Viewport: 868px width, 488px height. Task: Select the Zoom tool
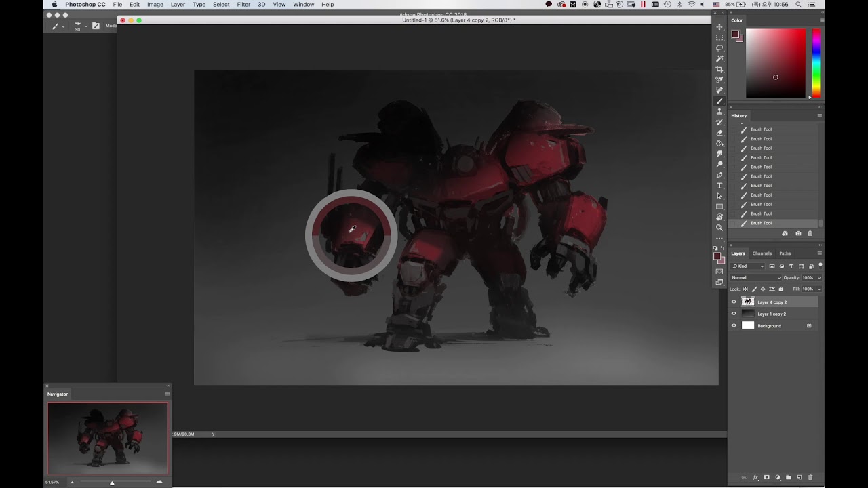pos(719,228)
